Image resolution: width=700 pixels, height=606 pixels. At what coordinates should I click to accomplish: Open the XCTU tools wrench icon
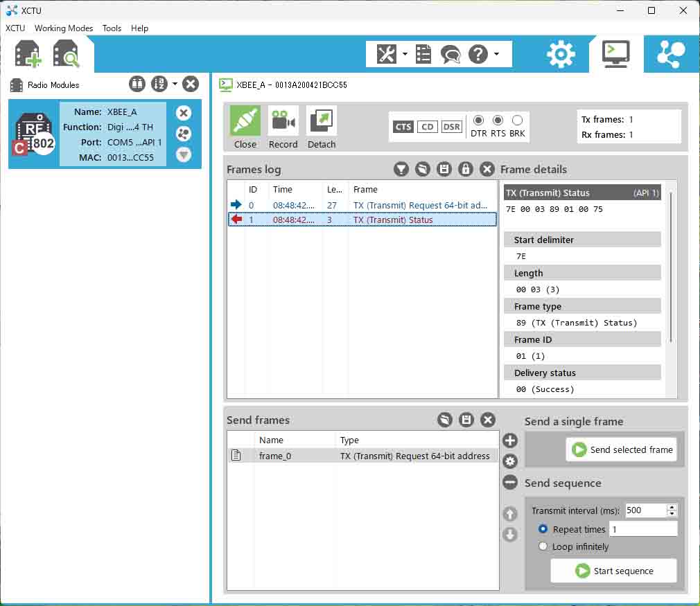tap(386, 54)
